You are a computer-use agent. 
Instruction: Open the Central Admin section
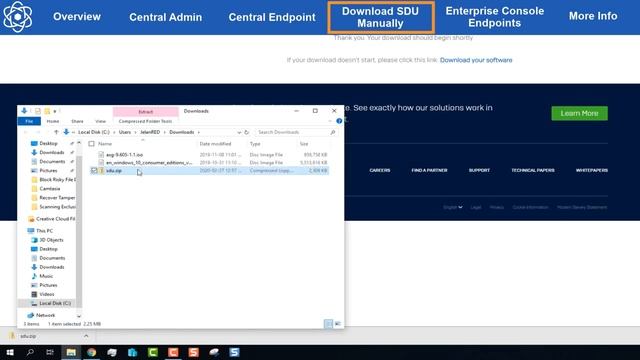coord(165,17)
